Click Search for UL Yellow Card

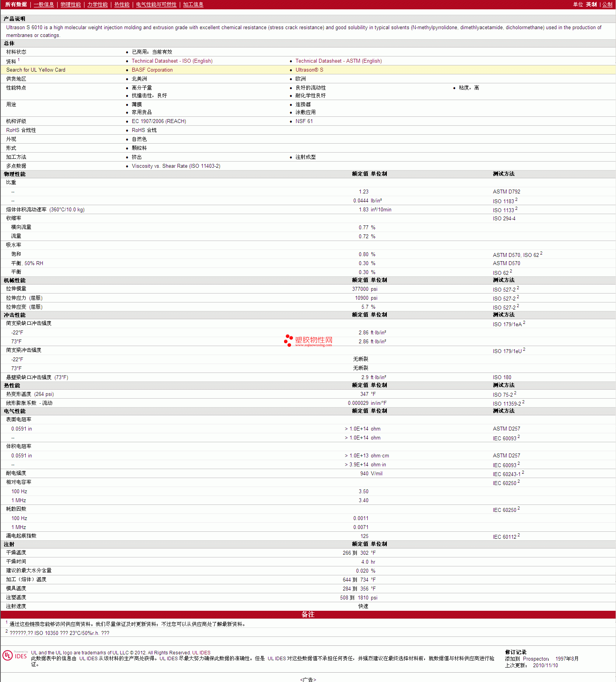(36, 70)
